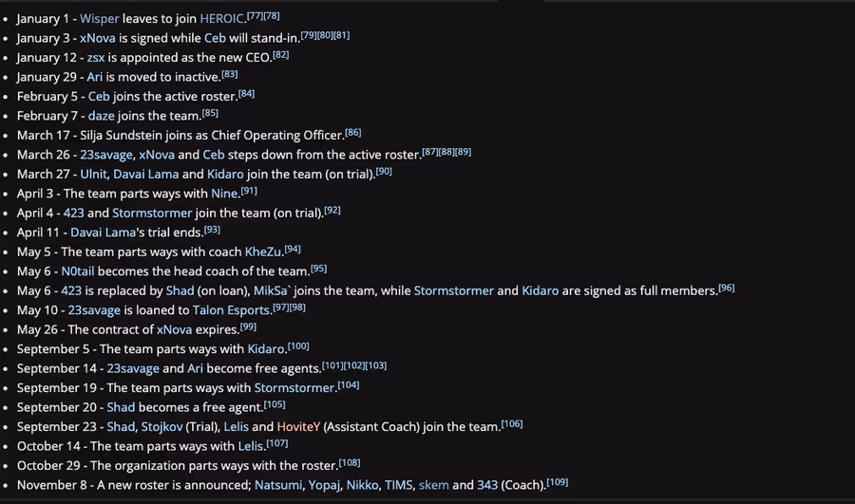Click the Nine player link
Image resolution: width=855 pixels, height=504 pixels.
pyautogui.click(x=224, y=194)
